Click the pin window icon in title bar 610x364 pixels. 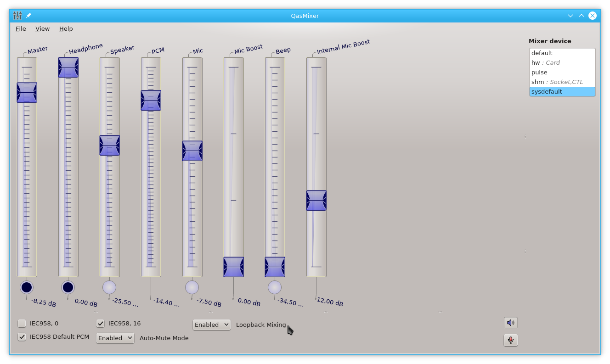pyautogui.click(x=28, y=16)
